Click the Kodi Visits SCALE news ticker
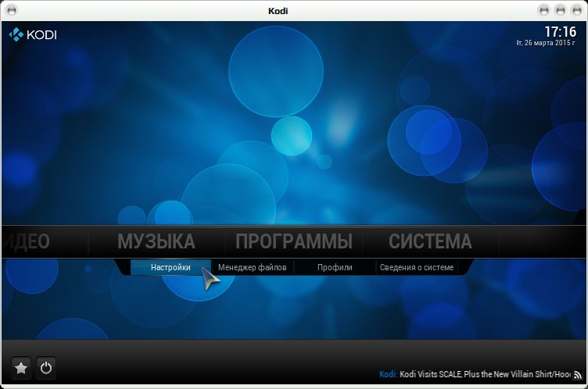The image size is (588, 389). (475, 374)
